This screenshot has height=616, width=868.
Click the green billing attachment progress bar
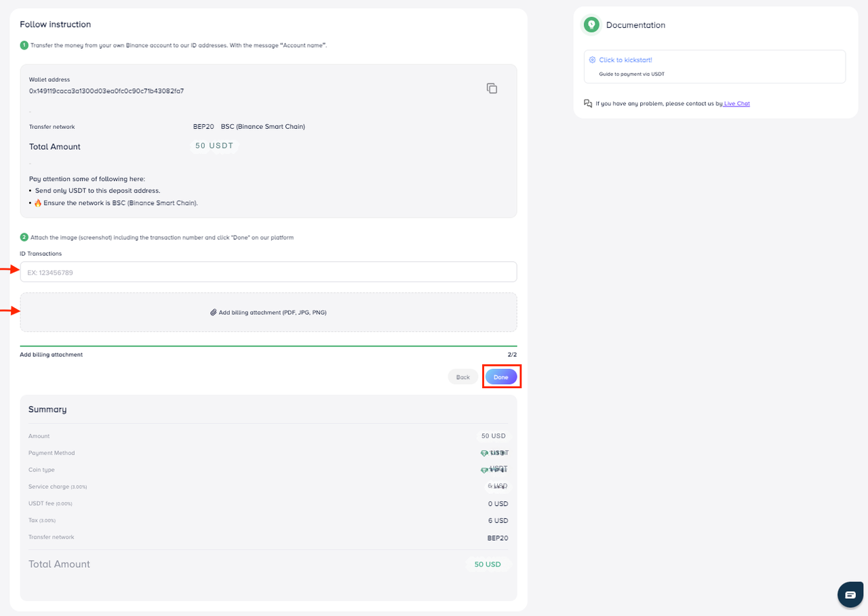[269, 346]
